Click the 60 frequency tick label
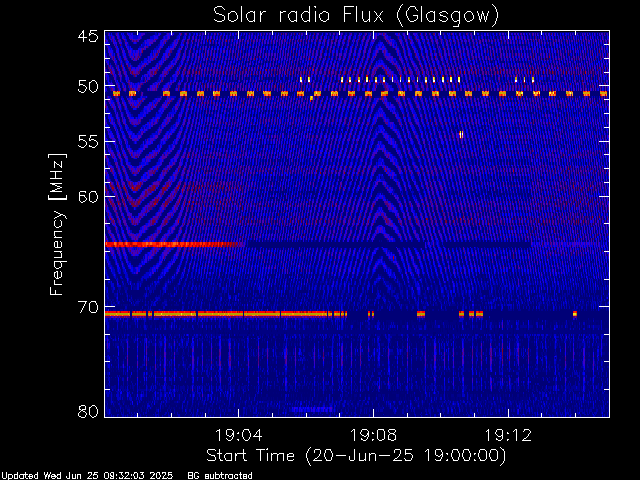640x480 pixels. click(x=88, y=197)
